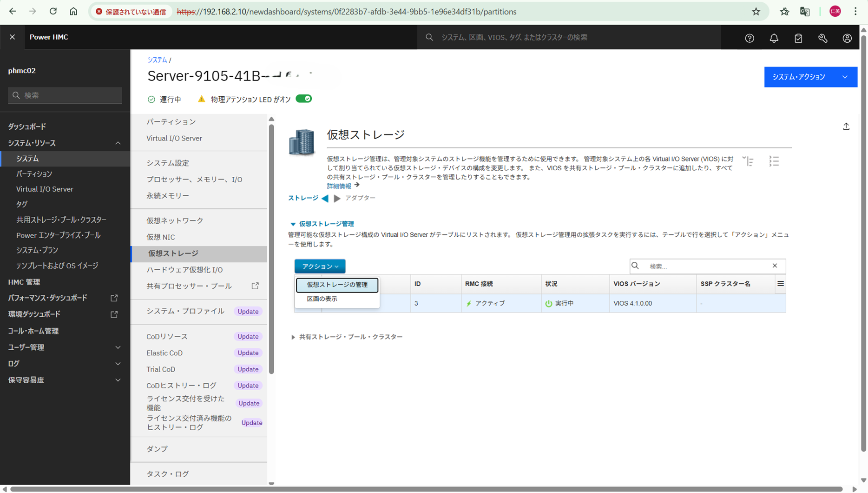Screen dimensions: 868x493
Task: Open the table column settings hamburger icon
Action: click(780, 283)
